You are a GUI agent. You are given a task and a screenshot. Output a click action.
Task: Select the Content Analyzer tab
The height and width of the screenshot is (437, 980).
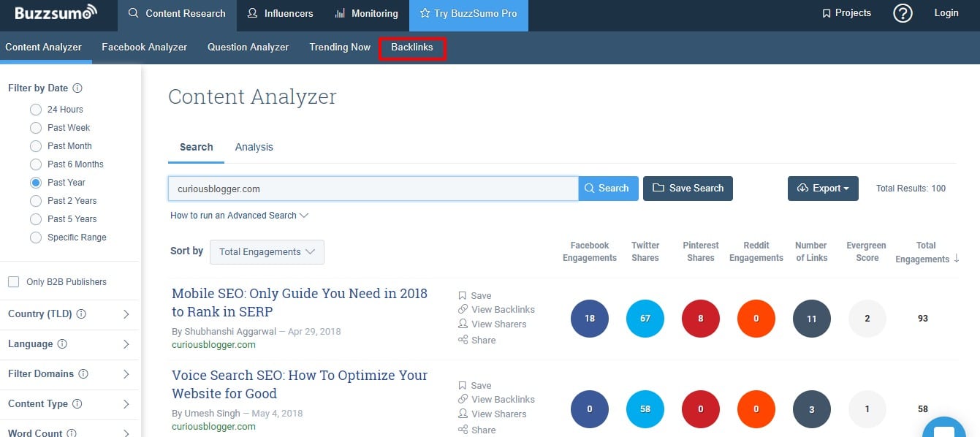(44, 47)
